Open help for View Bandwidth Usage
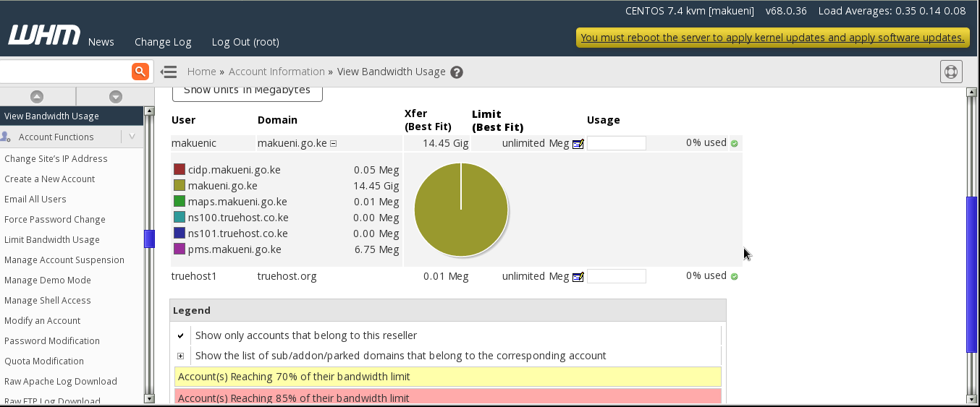Screen dimensions: 980x407 coord(457,72)
